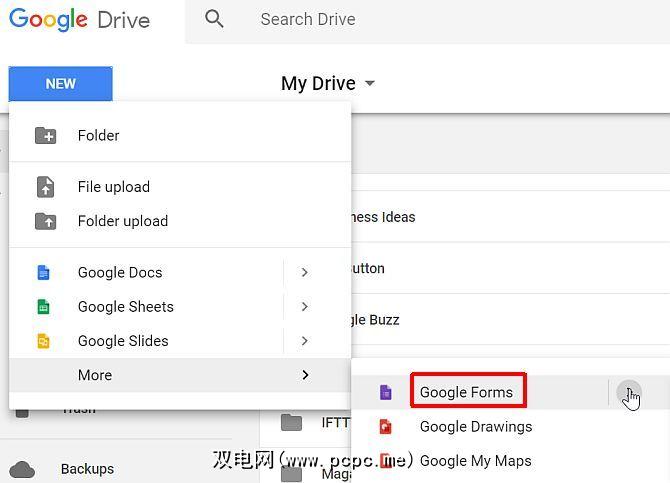Click the Folder upload icon
This screenshot has width=670, height=483.
tap(45, 221)
